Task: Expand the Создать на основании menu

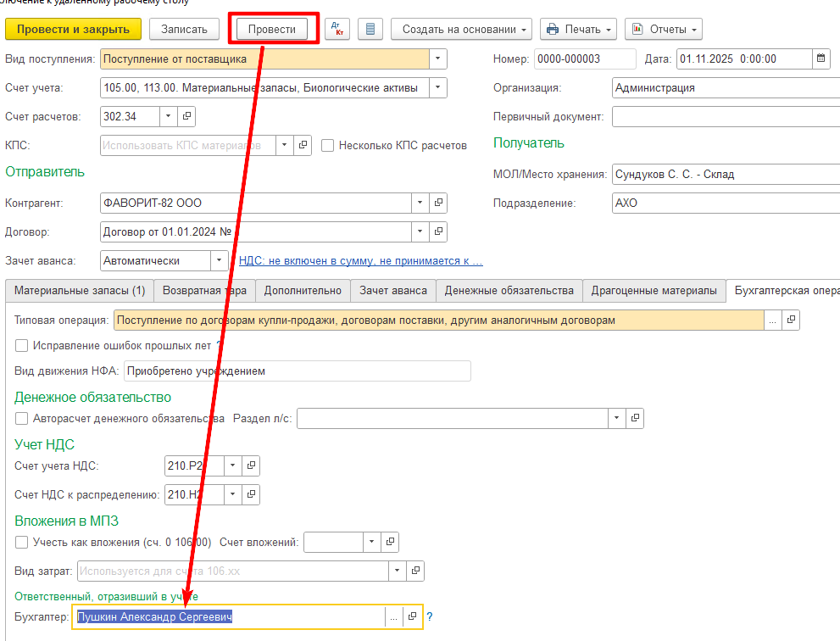Action: click(x=461, y=30)
